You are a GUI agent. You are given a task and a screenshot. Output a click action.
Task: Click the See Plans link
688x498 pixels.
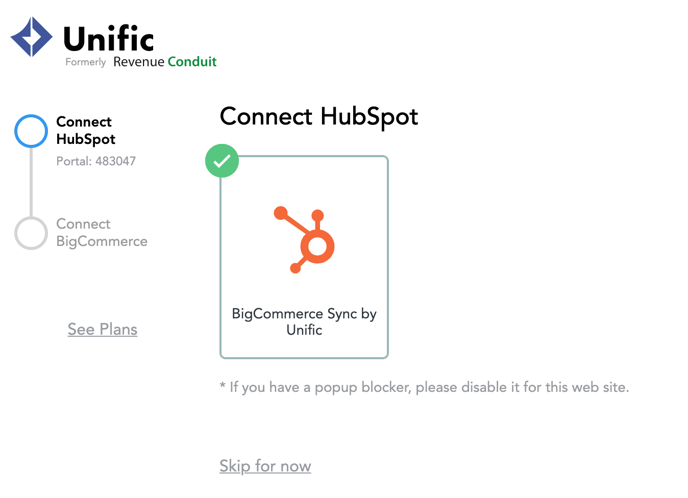point(102,329)
